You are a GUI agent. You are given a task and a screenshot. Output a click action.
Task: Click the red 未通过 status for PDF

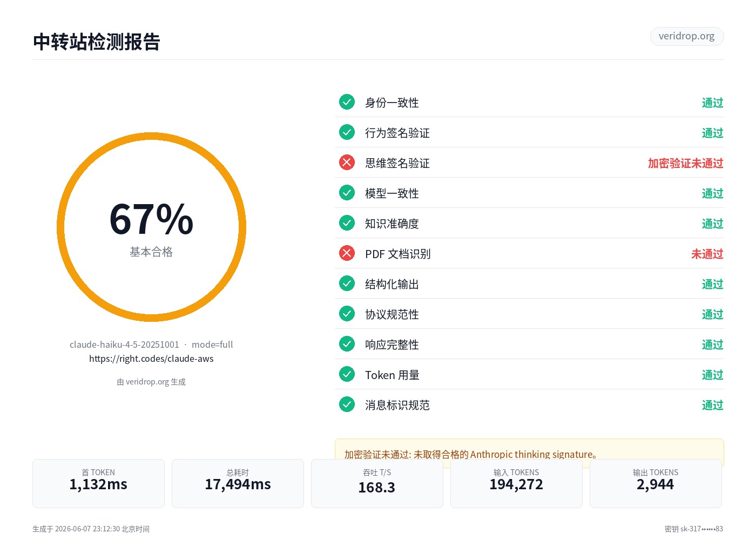(707, 254)
